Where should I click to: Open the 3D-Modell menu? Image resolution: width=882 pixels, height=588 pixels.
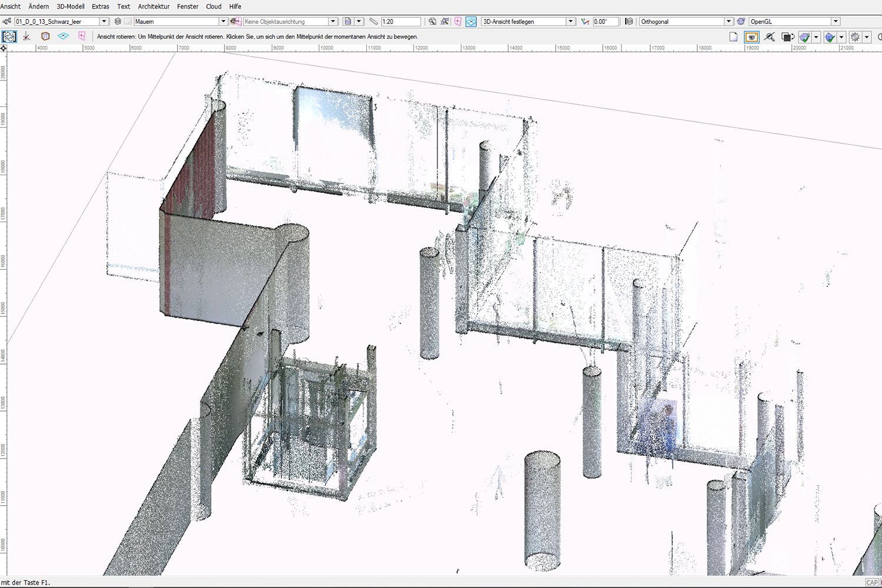tap(69, 6)
